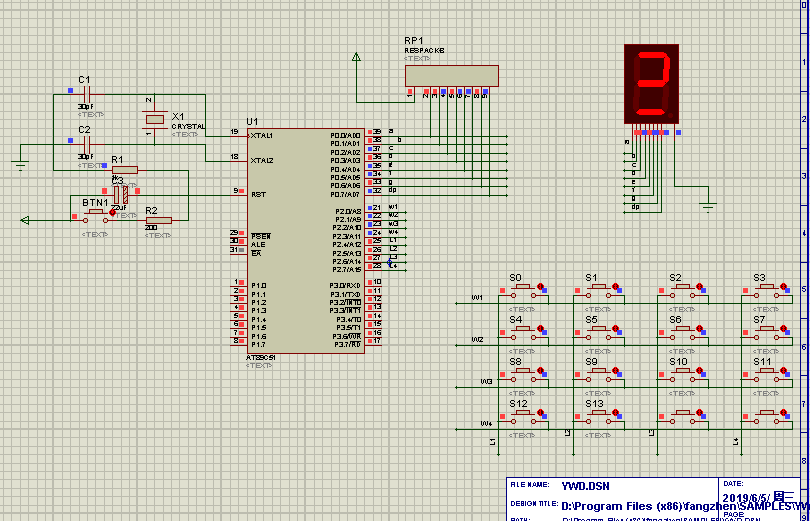The height and width of the screenshot is (521, 810).
Task: Click power terminal arrow feeding RP1
Action: click(x=356, y=57)
